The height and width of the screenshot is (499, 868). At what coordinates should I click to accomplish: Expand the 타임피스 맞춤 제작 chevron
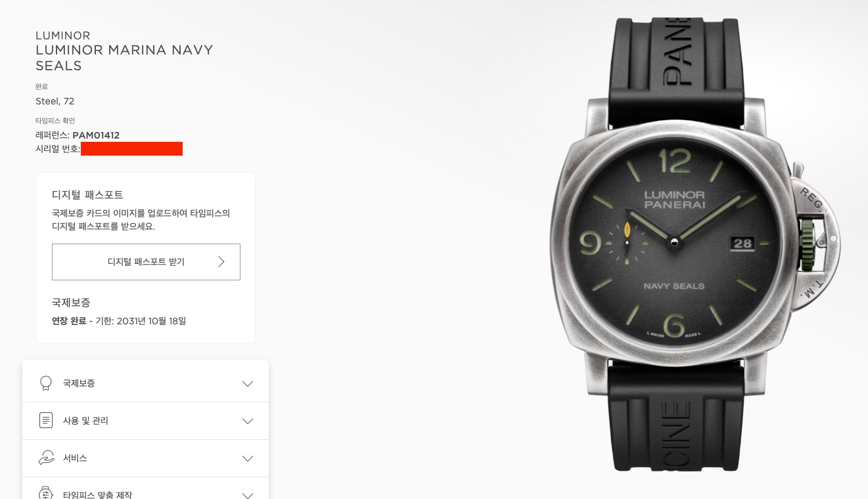tap(248, 495)
